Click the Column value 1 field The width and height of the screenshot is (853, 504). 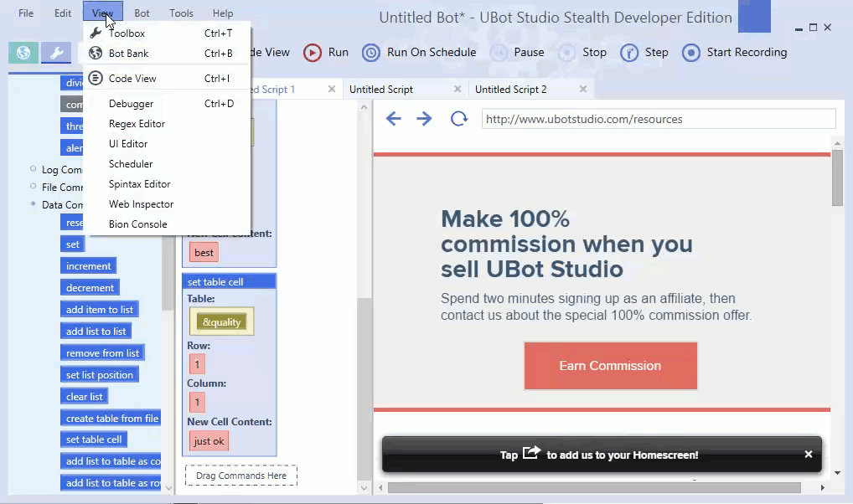[197, 403]
